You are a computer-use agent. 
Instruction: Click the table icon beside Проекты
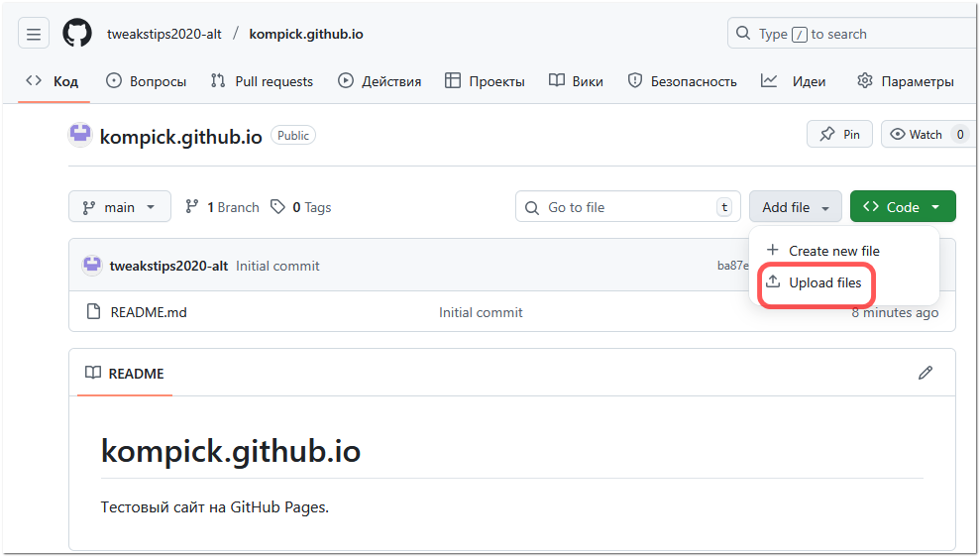[x=453, y=80]
